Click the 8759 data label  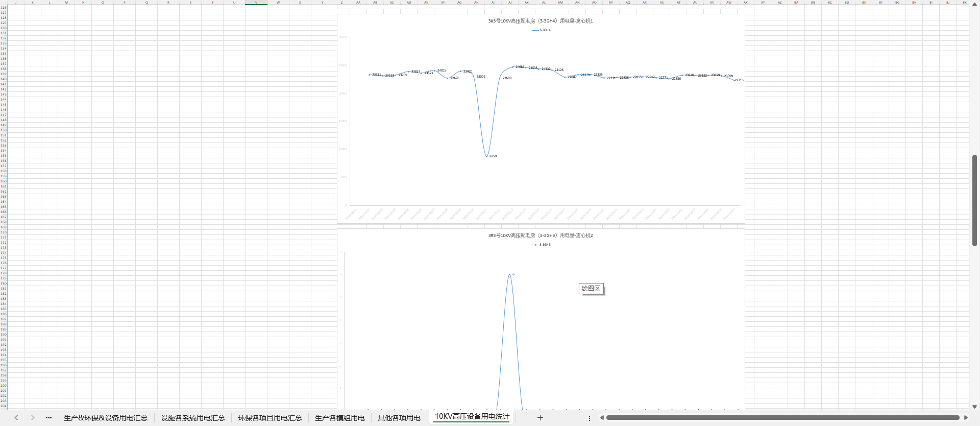click(493, 156)
